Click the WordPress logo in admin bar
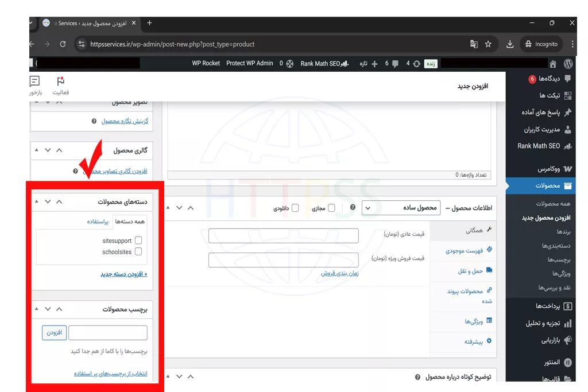 [568, 64]
